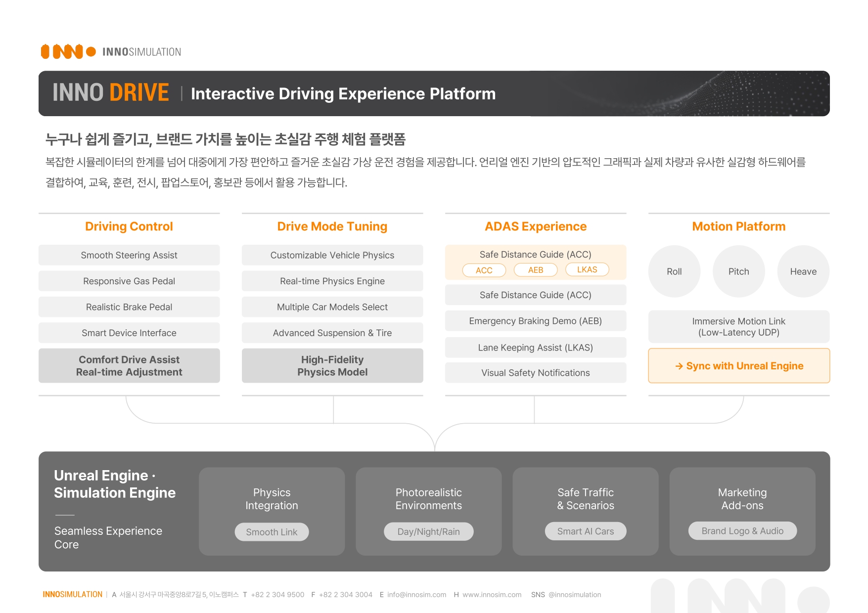This screenshot has width=868, height=613.
Task: Toggle the LKAS pill
Action: pos(587,269)
